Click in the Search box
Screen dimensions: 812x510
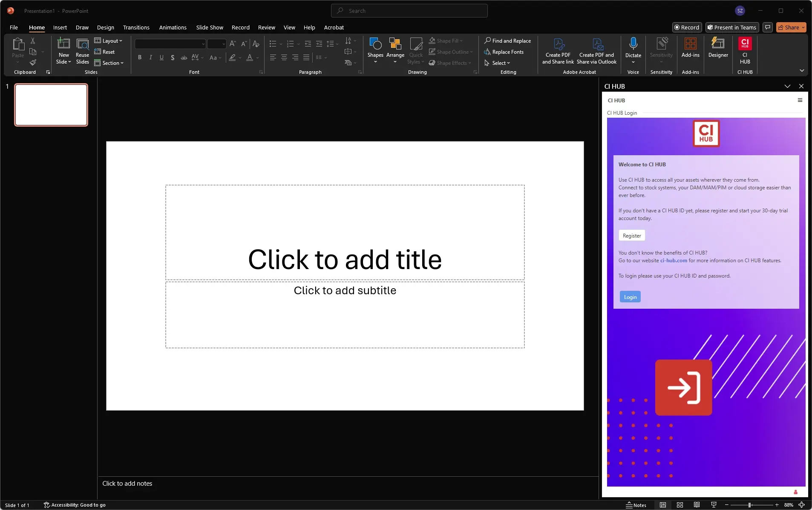(x=409, y=11)
